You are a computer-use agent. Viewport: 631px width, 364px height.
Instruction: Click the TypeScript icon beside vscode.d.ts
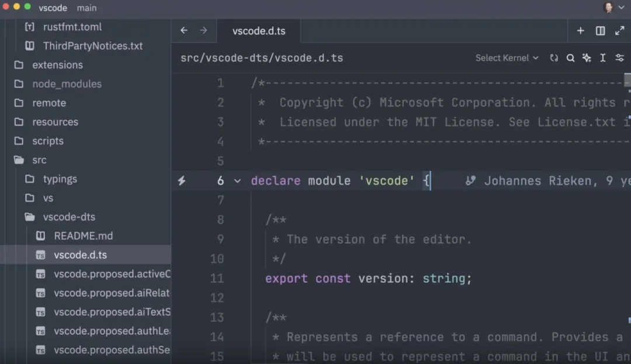point(40,255)
